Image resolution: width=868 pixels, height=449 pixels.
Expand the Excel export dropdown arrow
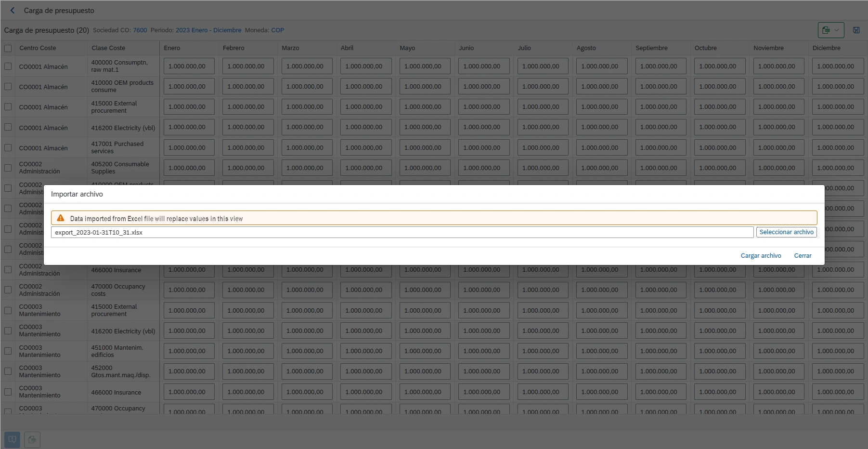point(837,30)
